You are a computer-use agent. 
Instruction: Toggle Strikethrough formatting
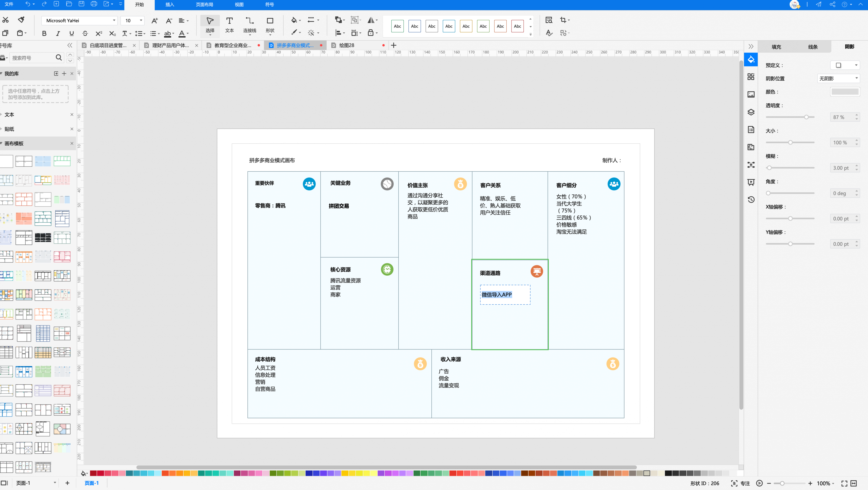(85, 33)
